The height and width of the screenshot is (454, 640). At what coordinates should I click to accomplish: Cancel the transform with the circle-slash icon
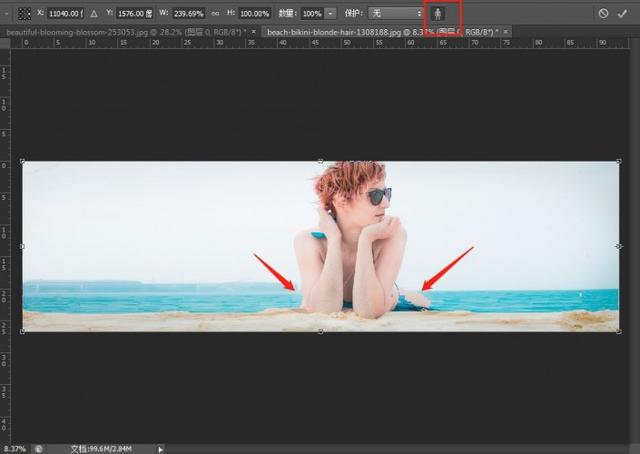603,13
